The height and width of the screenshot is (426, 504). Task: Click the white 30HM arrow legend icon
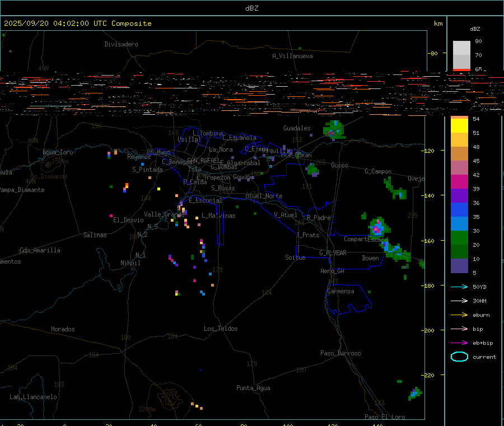pyautogui.click(x=459, y=301)
